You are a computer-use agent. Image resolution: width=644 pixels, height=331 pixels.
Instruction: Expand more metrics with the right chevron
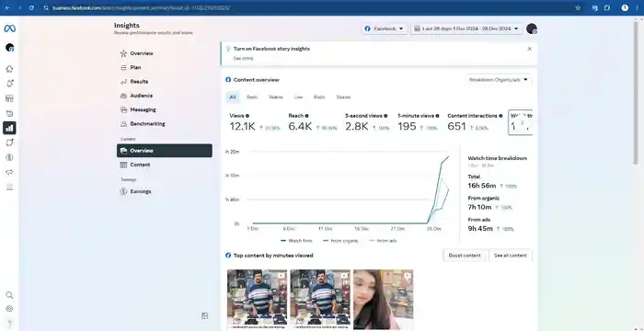click(x=522, y=122)
